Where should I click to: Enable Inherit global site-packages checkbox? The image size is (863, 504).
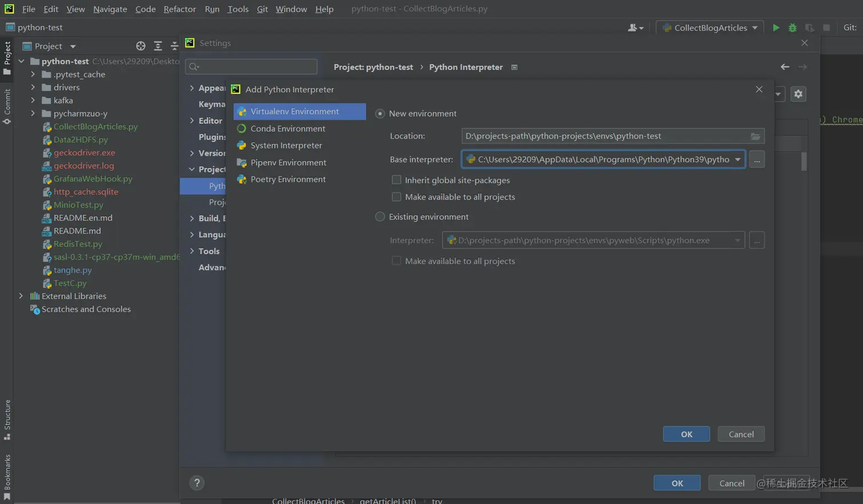396,180
